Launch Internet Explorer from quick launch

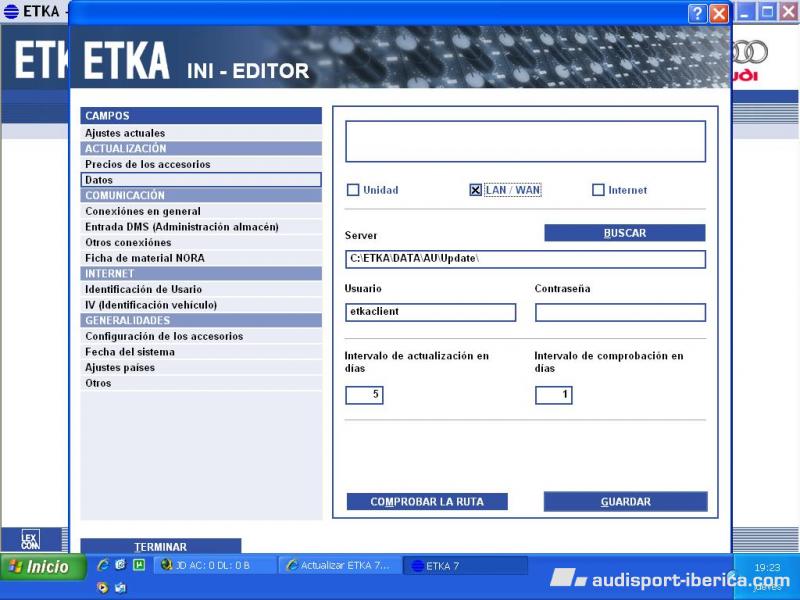(x=103, y=565)
